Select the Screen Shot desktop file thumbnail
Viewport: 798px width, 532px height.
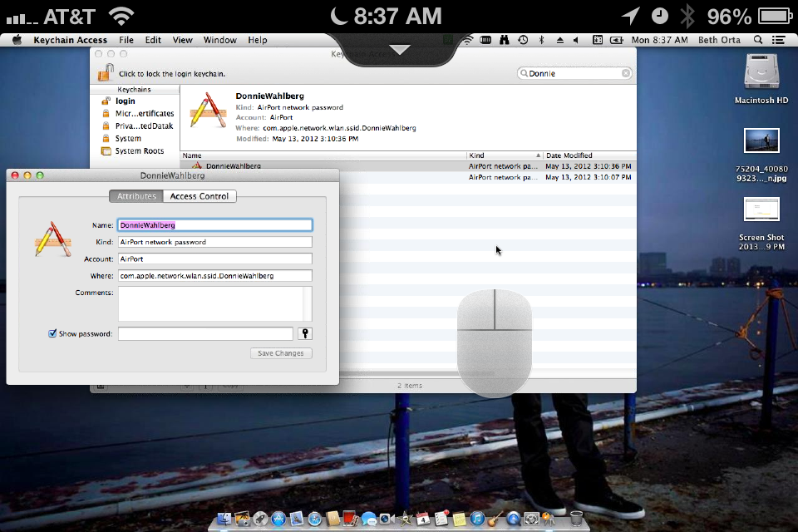(x=761, y=209)
